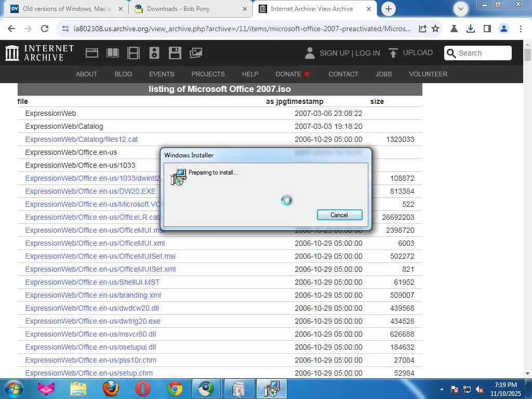The width and height of the screenshot is (532, 399).
Task: Open the dwdcw20.dll file link
Action: pos(92,308)
